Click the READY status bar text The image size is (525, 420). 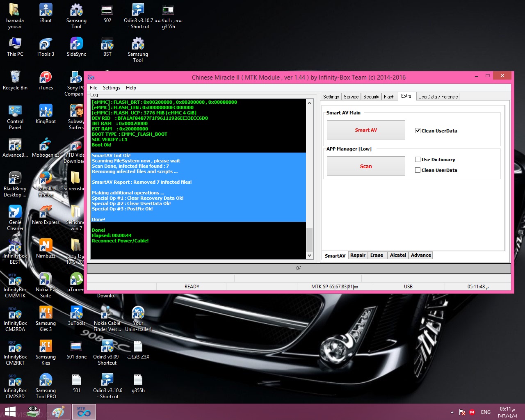tap(192, 287)
